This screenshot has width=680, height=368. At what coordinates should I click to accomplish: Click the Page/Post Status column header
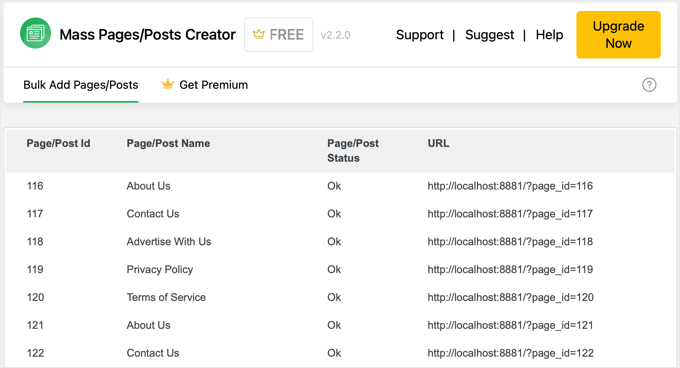[353, 151]
